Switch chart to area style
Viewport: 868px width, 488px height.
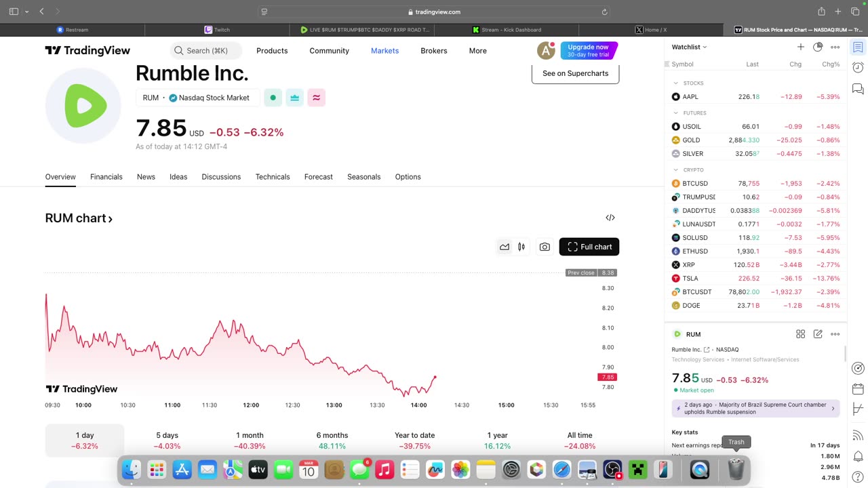pyautogui.click(x=505, y=247)
